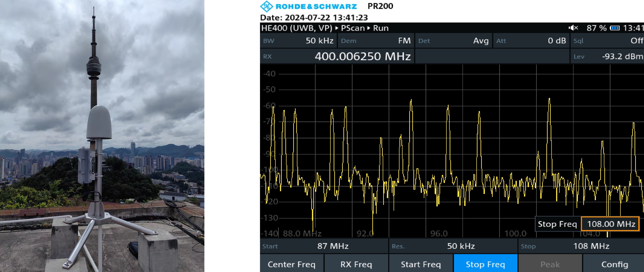644x272 pixels.
Task: Click the muted speaker icon
Action: [573, 28]
